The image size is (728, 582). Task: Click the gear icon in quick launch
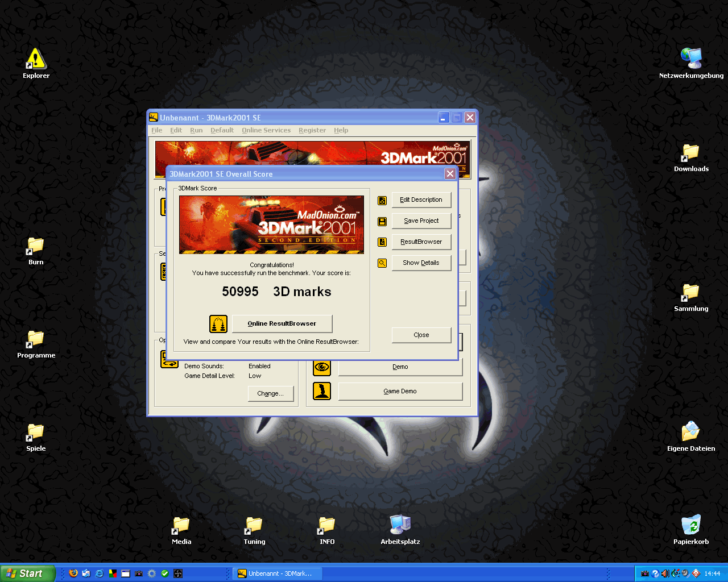[x=152, y=573]
